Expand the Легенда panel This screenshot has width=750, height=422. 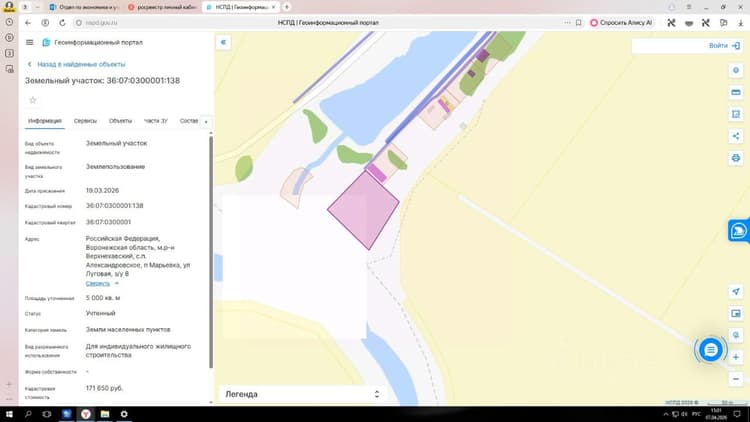click(302, 394)
